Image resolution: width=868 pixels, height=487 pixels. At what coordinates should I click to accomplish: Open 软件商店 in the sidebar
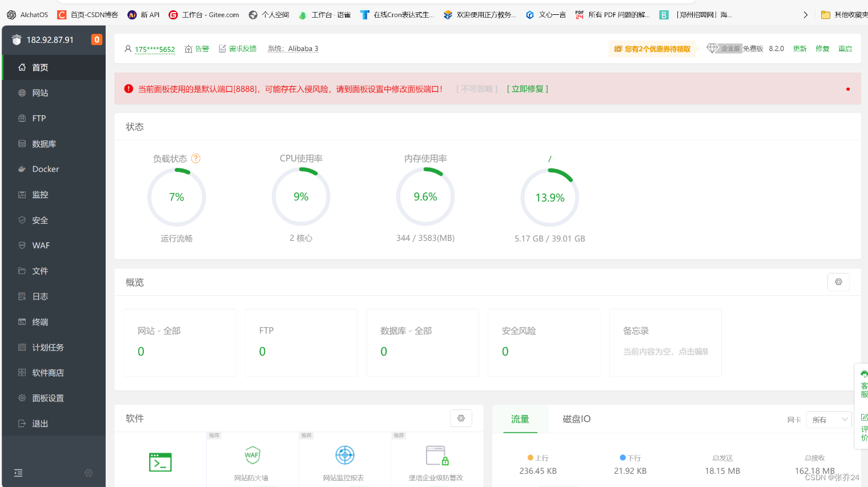pos(48,373)
